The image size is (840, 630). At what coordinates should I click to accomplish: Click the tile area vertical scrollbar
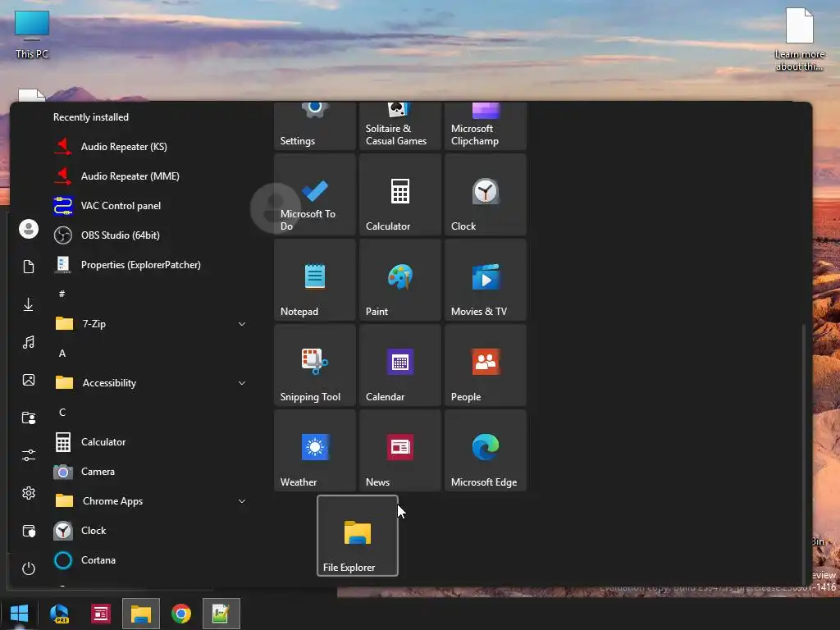[803, 453]
